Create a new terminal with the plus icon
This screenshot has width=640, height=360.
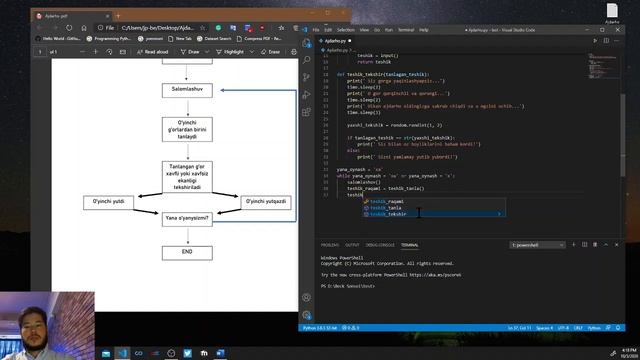click(x=573, y=244)
